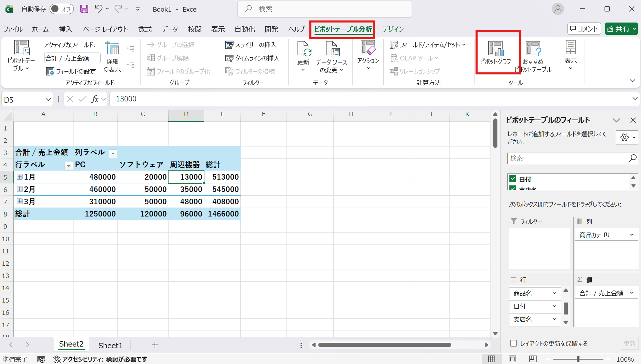Viewport: 641px width, 364px height.
Task: Open フィールドの設定 field settings
Action: coord(71,71)
